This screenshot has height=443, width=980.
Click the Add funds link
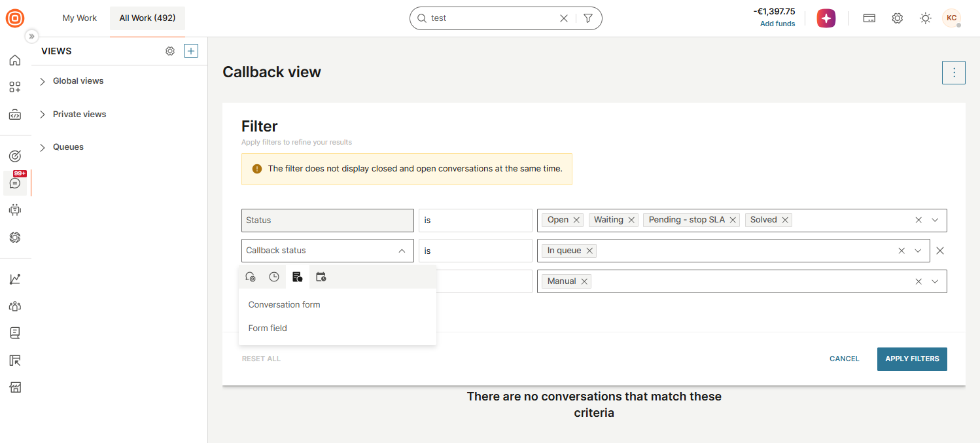[x=778, y=24]
